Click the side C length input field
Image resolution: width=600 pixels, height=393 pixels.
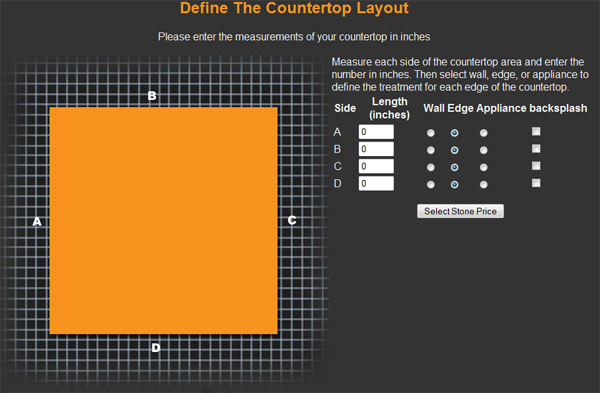point(376,166)
